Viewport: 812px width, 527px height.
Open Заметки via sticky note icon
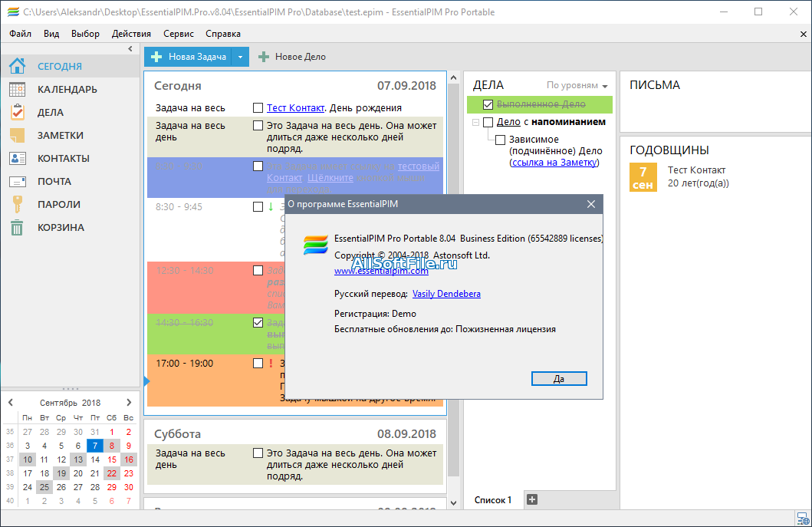pyautogui.click(x=17, y=135)
